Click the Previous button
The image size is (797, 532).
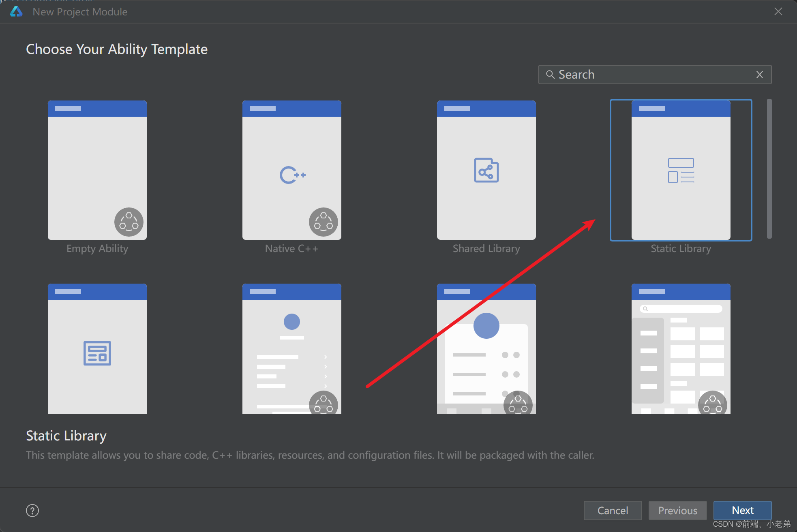point(677,511)
